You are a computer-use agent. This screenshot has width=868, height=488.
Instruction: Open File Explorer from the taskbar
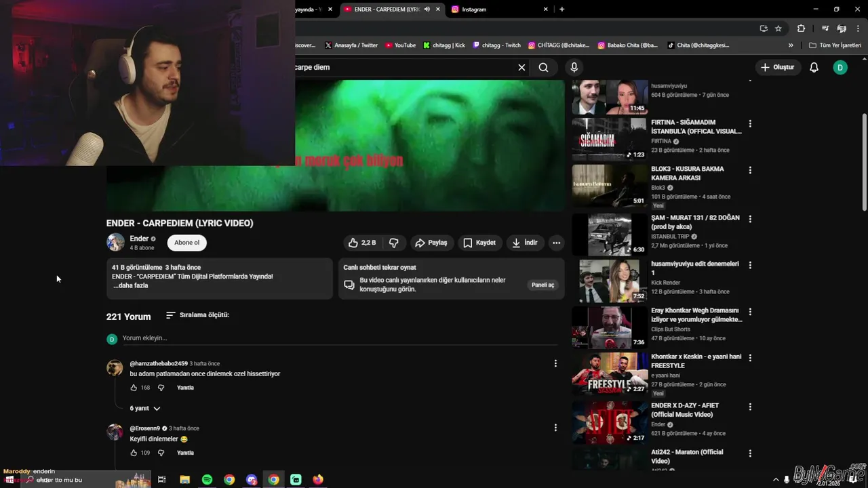pyautogui.click(x=184, y=480)
